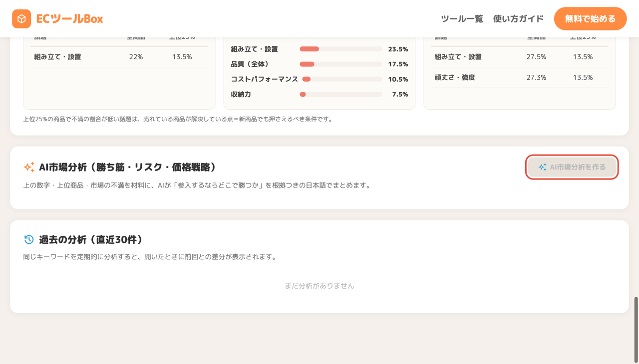Click the コストパフォーマンス label
This screenshot has height=364, width=639.
(x=265, y=79)
